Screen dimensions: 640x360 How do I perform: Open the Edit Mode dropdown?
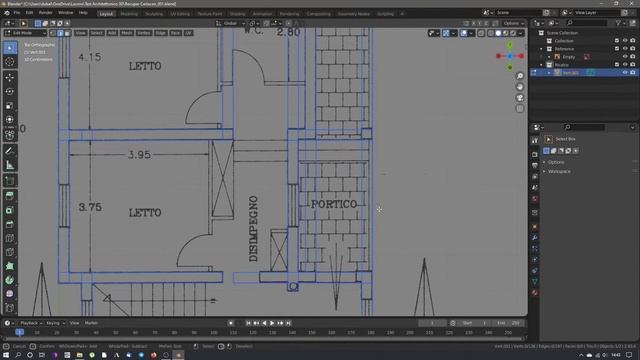tap(25, 33)
